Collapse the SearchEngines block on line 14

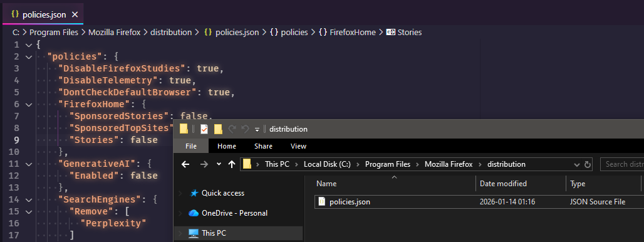[28, 199]
